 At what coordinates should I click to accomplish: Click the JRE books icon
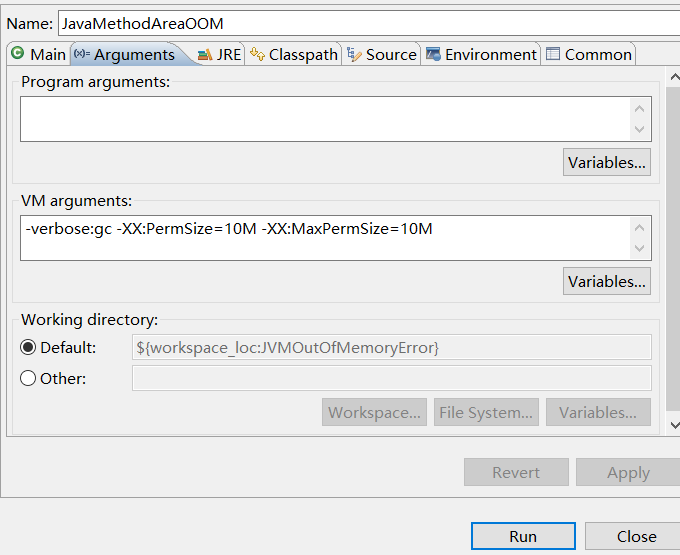(x=205, y=55)
